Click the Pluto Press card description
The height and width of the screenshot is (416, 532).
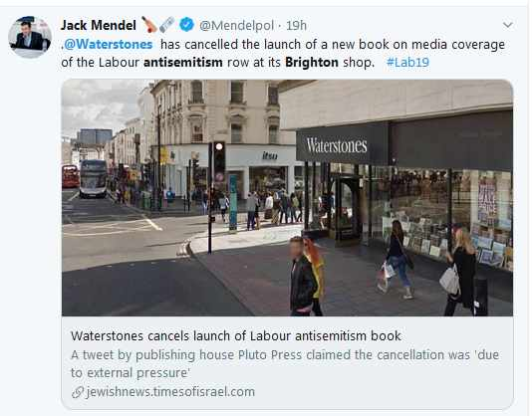point(285,364)
